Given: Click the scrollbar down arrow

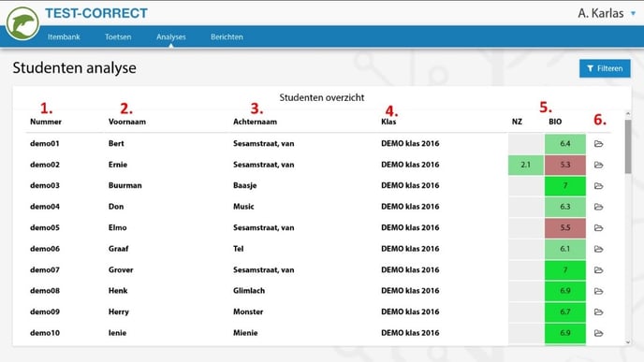Looking at the screenshot, I should click(x=628, y=342).
